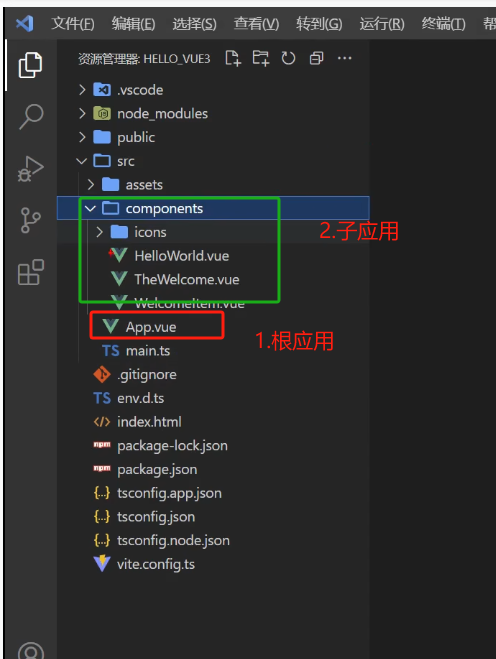
Task: Collapse the src folder
Action: 82,161
